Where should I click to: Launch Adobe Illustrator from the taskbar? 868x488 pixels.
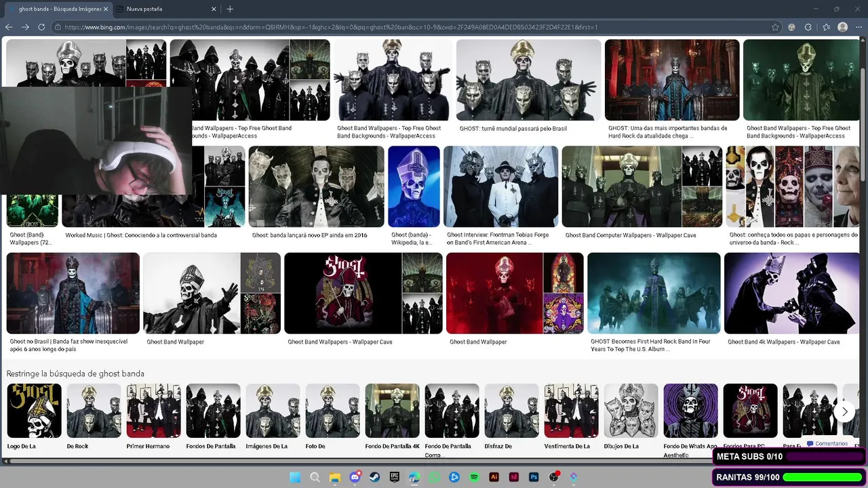click(x=494, y=477)
